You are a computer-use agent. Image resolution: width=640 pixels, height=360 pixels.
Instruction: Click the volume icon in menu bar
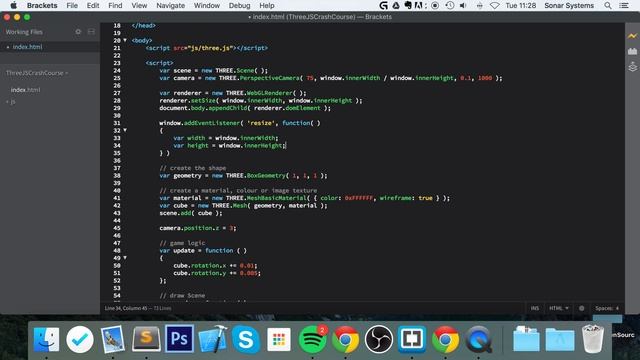[463, 6]
